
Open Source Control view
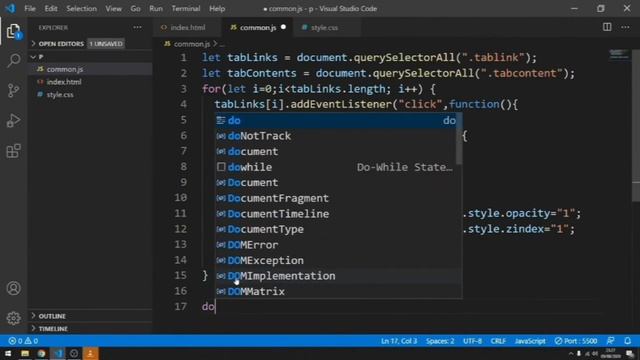[x=13, y=90]
